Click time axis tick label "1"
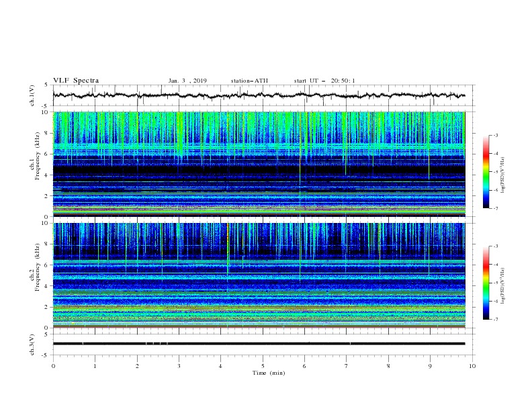Viewport: 532px width, 411px height. pos(95,366)
